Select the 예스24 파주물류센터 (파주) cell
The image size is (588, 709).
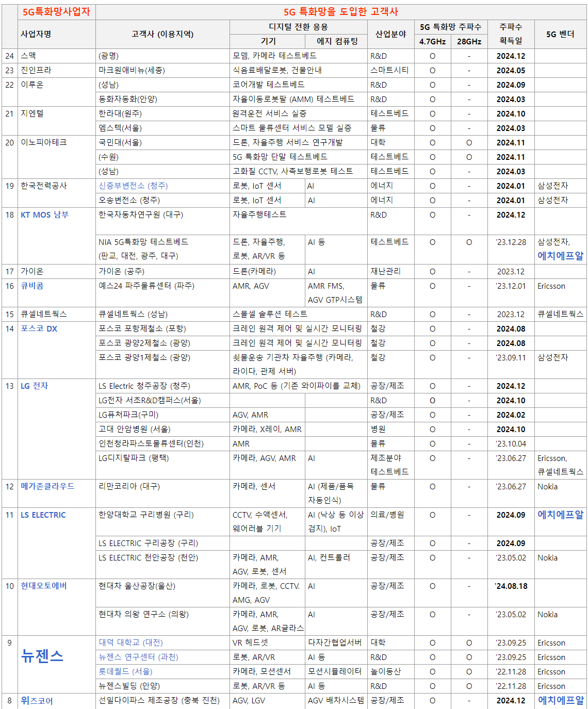coord(162,293)
